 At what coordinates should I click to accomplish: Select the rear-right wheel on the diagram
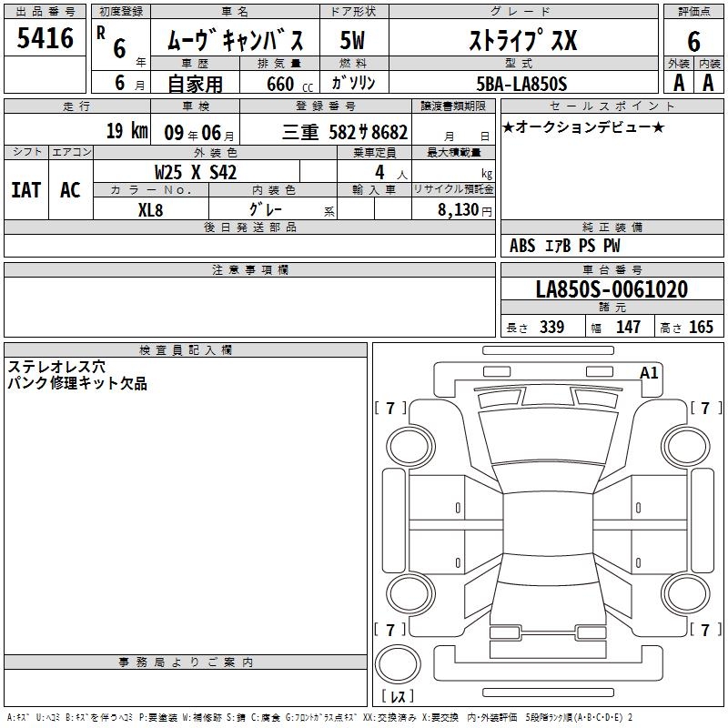(x=682, y=592)
